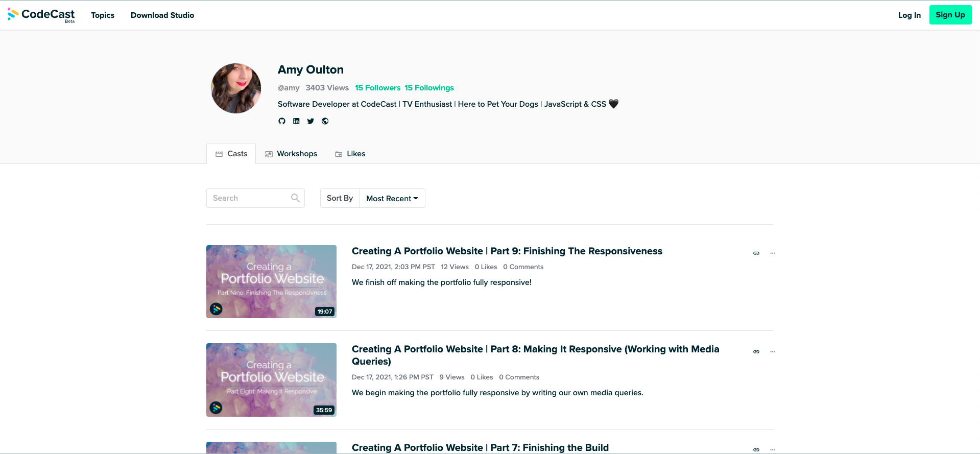
Task: Click the '9 Views' text
Action: pyautogui.click(x=452, y=377)
